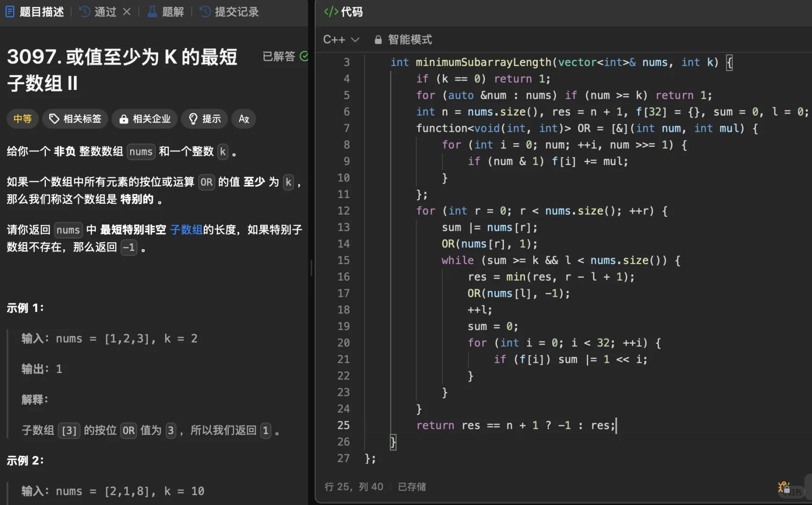
Task: Click the problem title 3097
Action: pyautogui.click(x=122, y=70)
